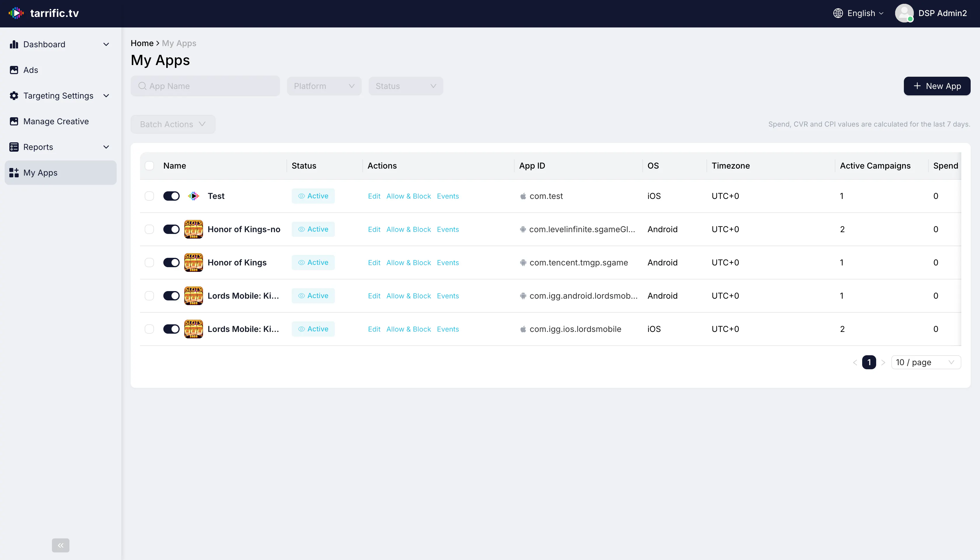Check the checkbox for com.igg.ios.lordsmobile row
This screenshot has height=560, width=980.
pyautogui.click(x=149, y=329)
